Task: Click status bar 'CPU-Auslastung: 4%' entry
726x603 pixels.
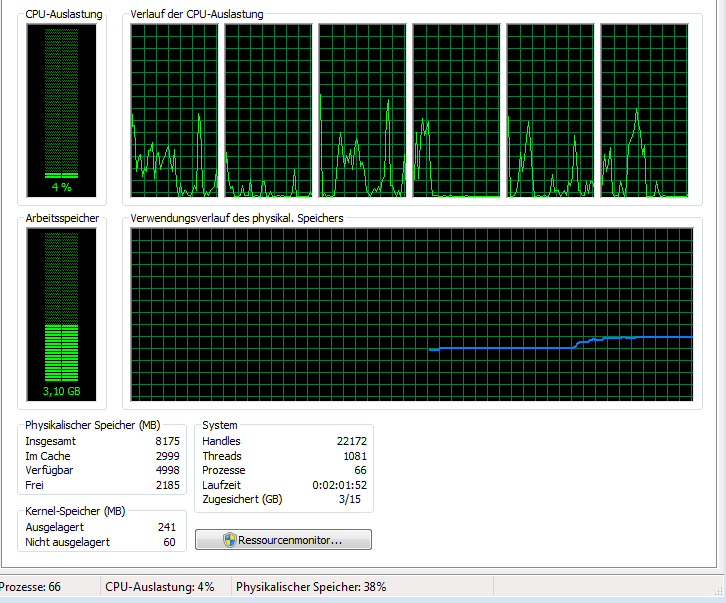Action: [x=160, y=587]
